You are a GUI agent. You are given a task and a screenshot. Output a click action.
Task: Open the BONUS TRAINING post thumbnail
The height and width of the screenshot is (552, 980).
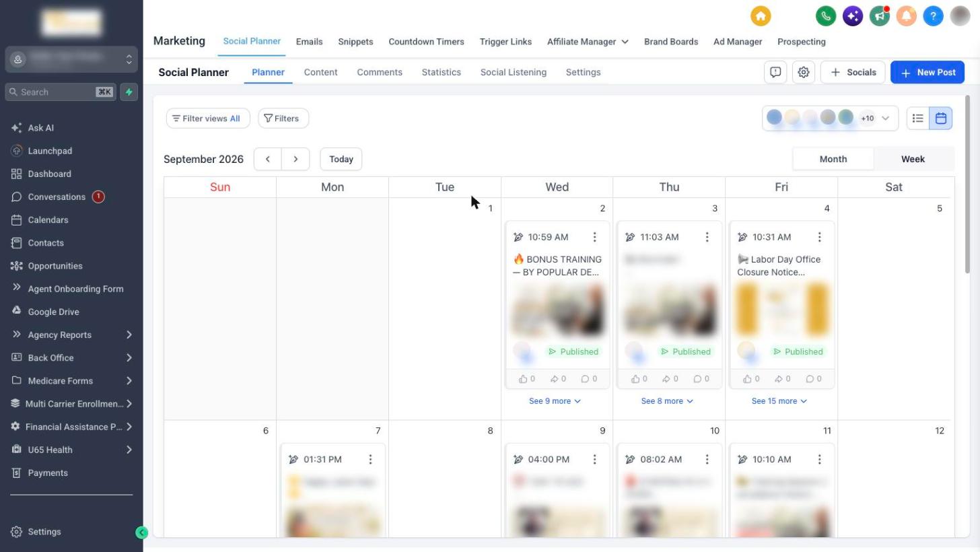pyautogui.click(x=557, y=310)
